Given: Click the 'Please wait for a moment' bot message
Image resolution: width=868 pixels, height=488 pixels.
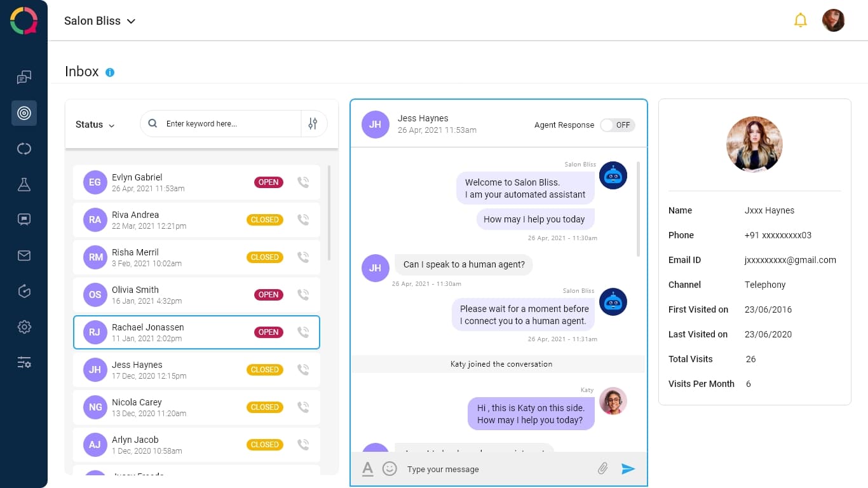Looking at the screenshot, I should [524, 315].
